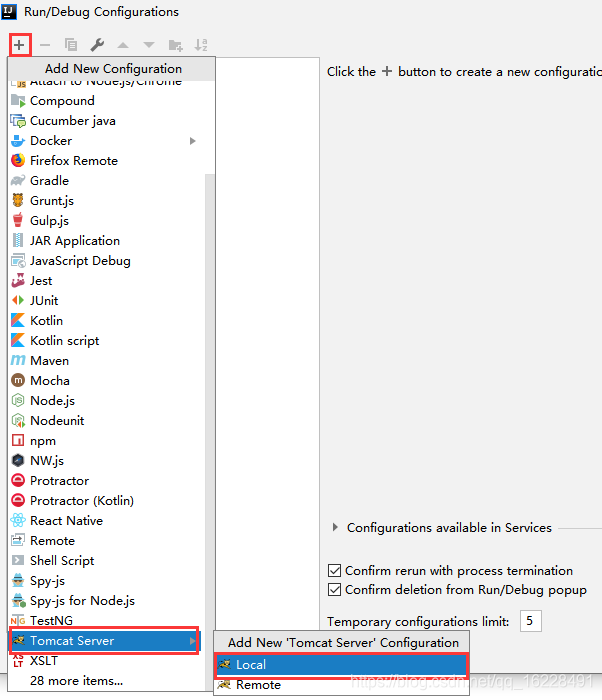Choose Remote Tomcat Server configuration
Screen dimensions: 602x700
click(x=342, y=685)
